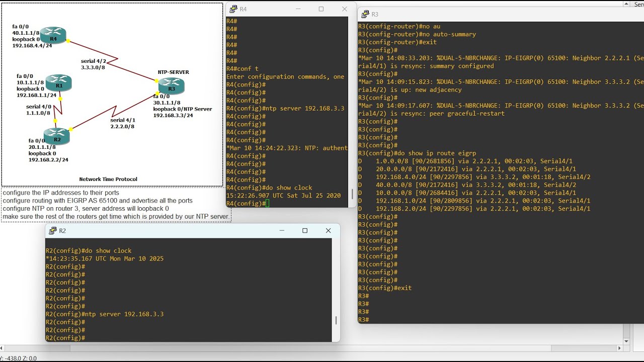Maximize the R4 terminal window

pyautogui.click(x=321, y=9)
